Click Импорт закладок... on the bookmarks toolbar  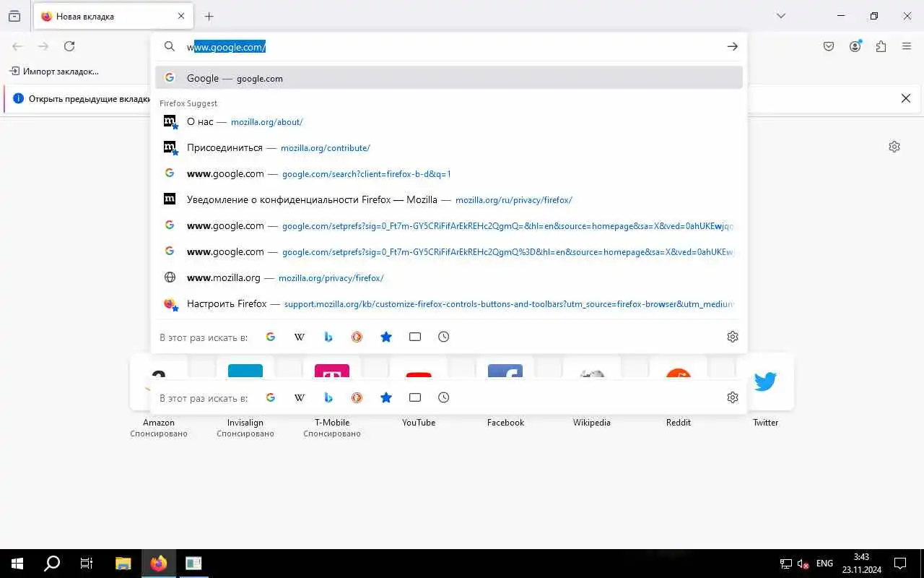(x=54, y=71)
